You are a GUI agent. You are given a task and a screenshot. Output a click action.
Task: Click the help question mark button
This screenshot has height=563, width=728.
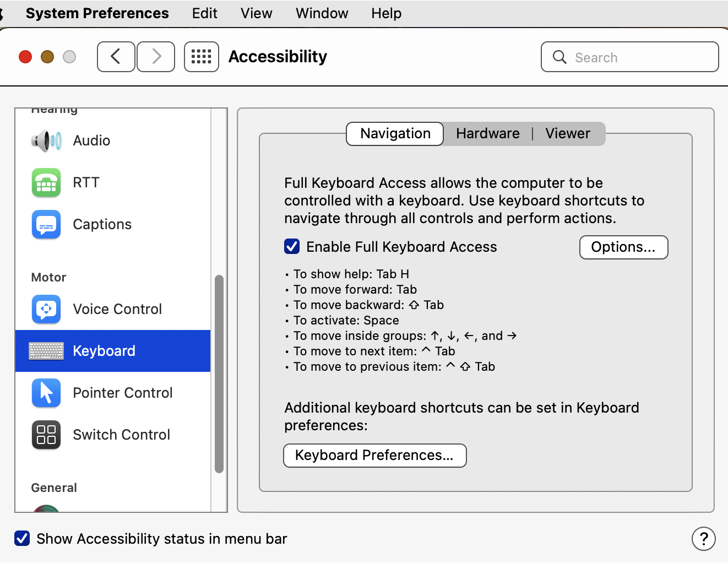tap(703, 539)
